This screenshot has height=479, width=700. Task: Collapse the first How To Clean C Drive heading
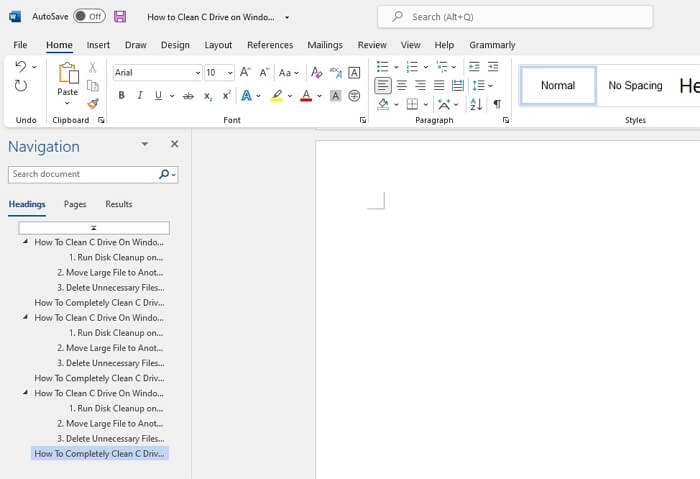point(26,242)
